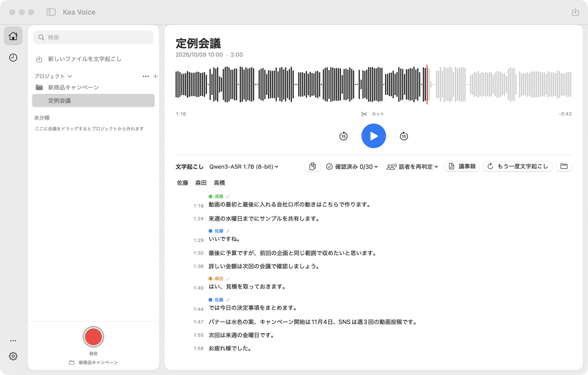Viewport: 588px width, 375px height.
Task: Start recording with the red button
Action: coord(93,337)
